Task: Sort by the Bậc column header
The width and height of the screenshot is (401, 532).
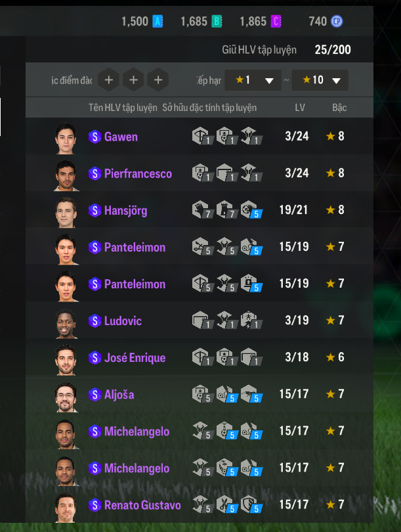Action: [339, 108]
